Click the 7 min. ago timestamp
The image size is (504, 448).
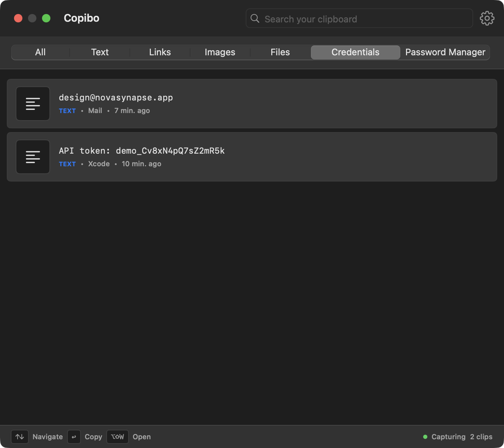point(132,111)
